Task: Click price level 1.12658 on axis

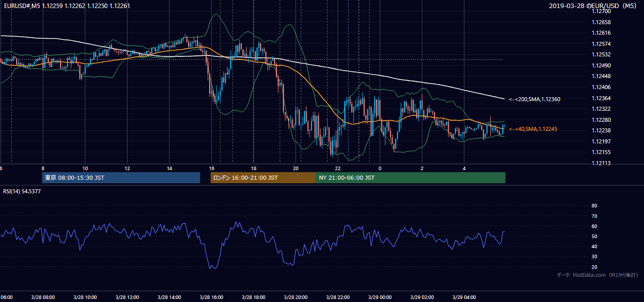Action: click(601, 22)
